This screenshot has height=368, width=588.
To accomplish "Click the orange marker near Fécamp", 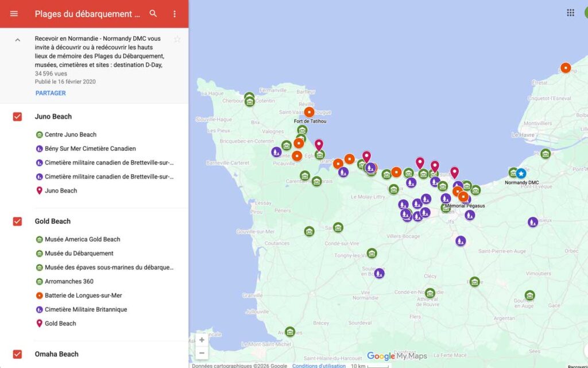I will tap(566, 68).
